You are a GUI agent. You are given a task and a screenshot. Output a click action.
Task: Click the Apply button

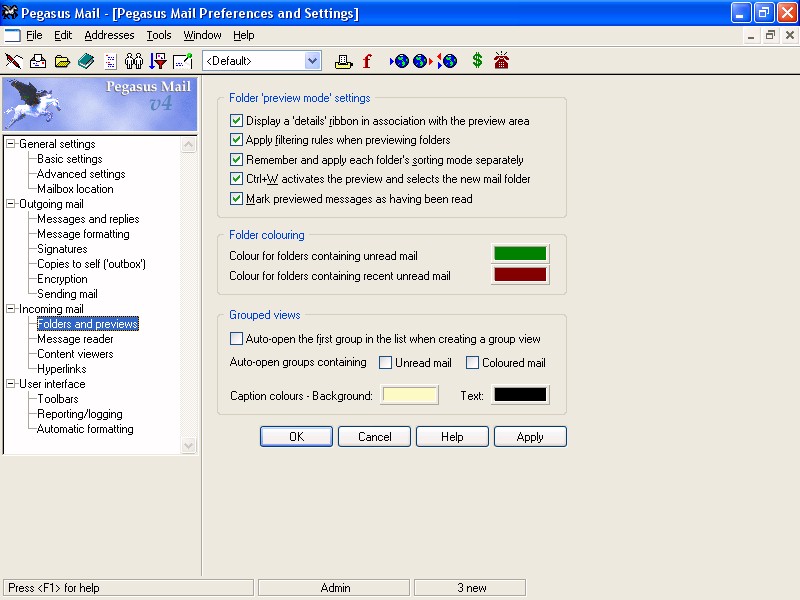click(x=530, y=437)
